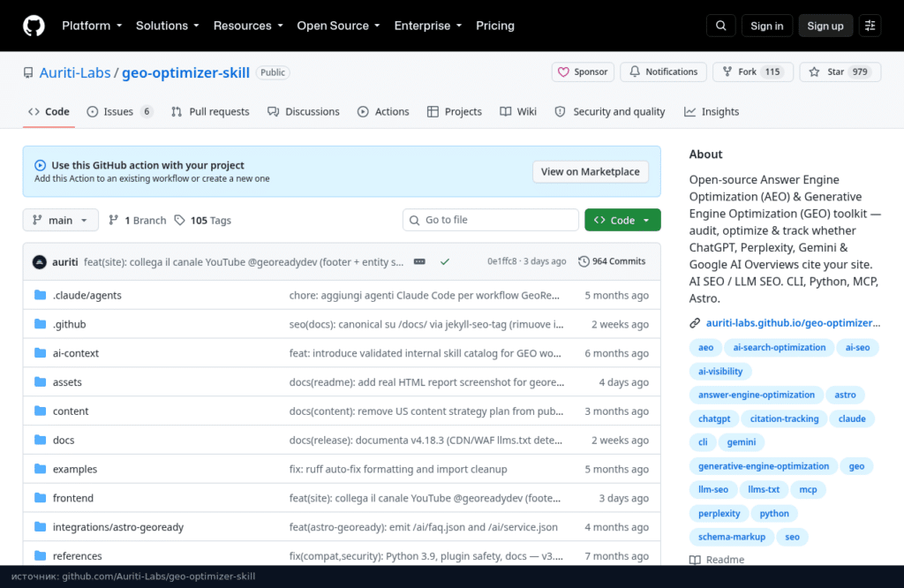The height and width of the screenshot is (588, 904).
Task: Open the main branch dropdown
Action: tap(61, 220)
